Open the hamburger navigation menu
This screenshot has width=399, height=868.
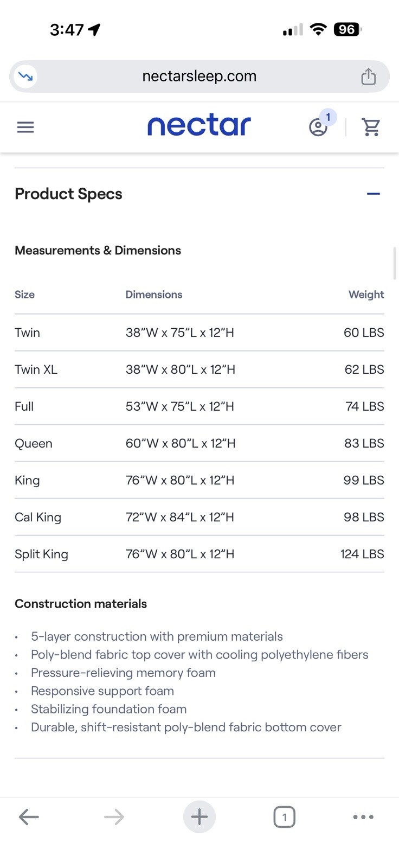25,127
